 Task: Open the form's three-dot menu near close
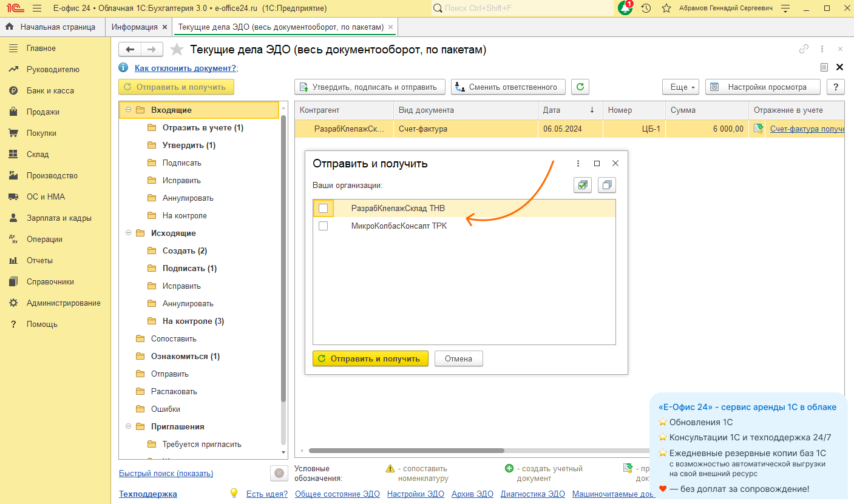coord(822,49)
